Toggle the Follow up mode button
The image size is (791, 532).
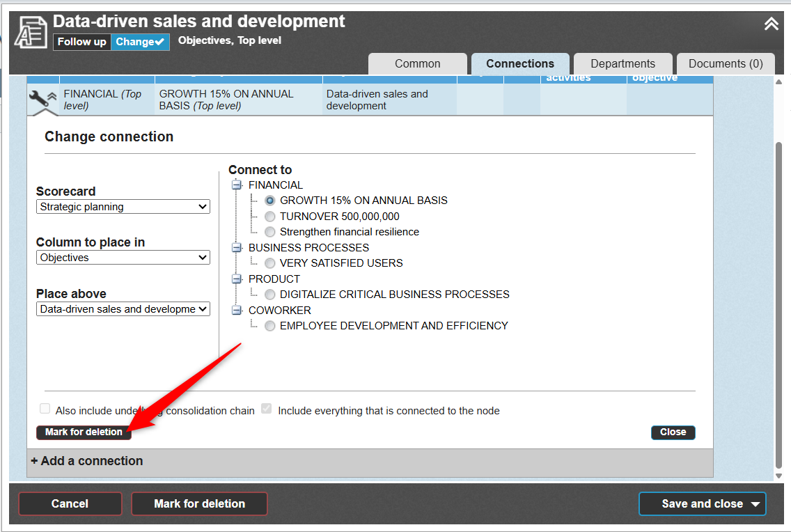click(x=81, y=42)
